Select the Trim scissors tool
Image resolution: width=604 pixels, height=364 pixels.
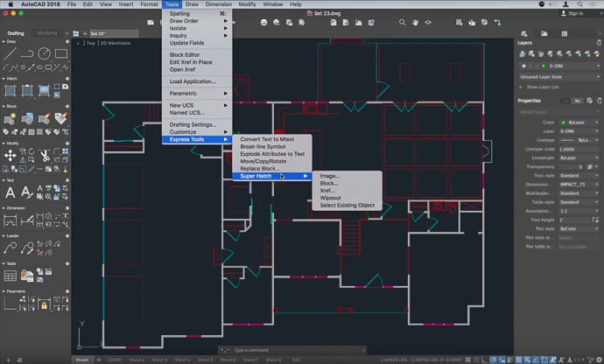[x=45, y=156]
